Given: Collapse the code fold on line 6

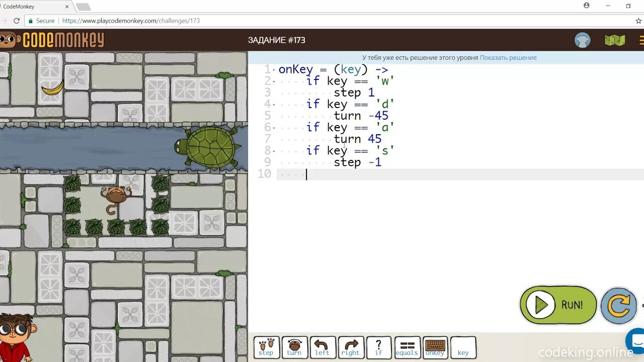Looking at the screenshot, I should pyautogui.click(x=274, y=128).
